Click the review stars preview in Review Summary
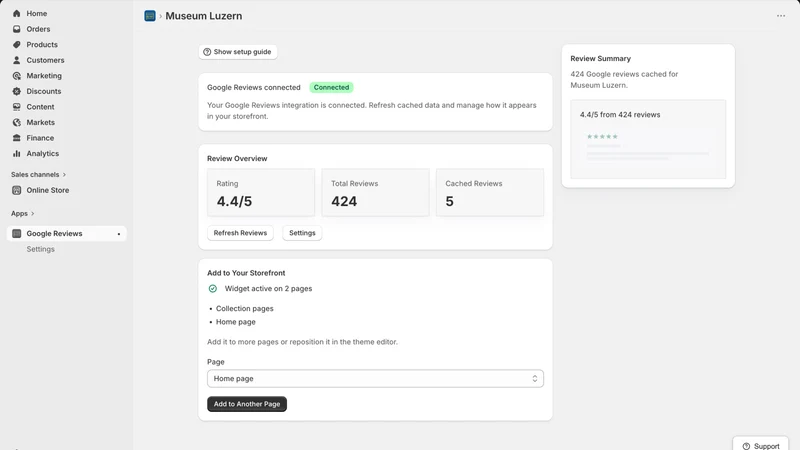The height and width of the screenshot is (450, 800). tap(602, 137)
